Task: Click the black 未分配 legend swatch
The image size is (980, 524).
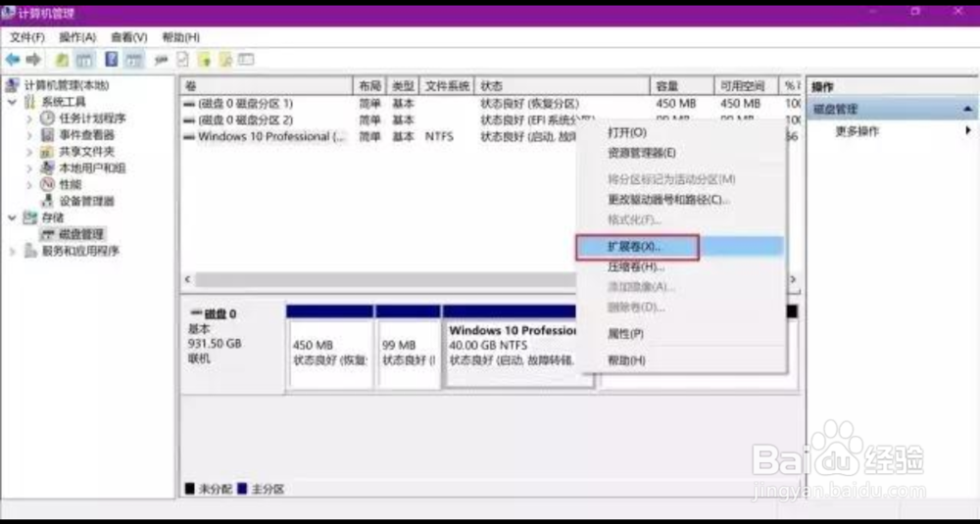Action: point(190,489)
